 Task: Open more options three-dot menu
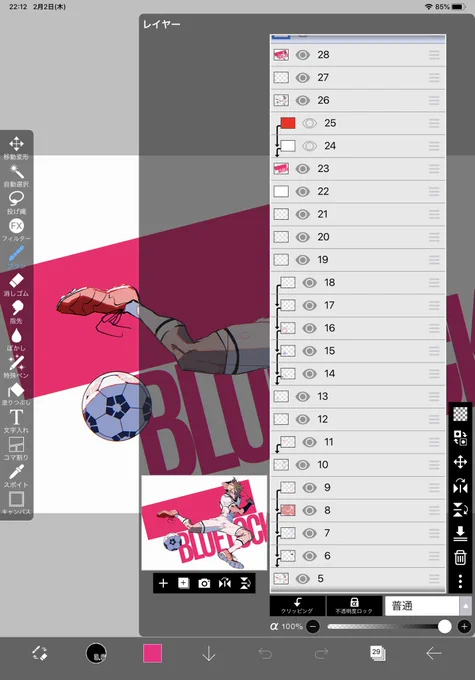460,581
